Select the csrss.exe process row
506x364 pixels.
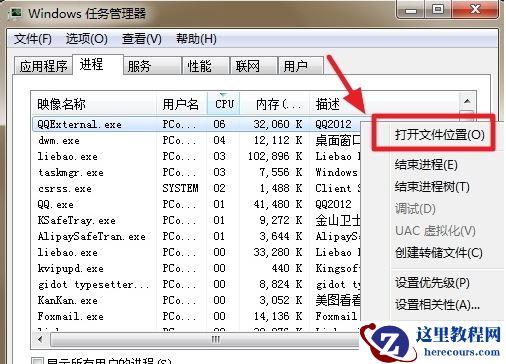pyautogui.click(x=197, y=188)
